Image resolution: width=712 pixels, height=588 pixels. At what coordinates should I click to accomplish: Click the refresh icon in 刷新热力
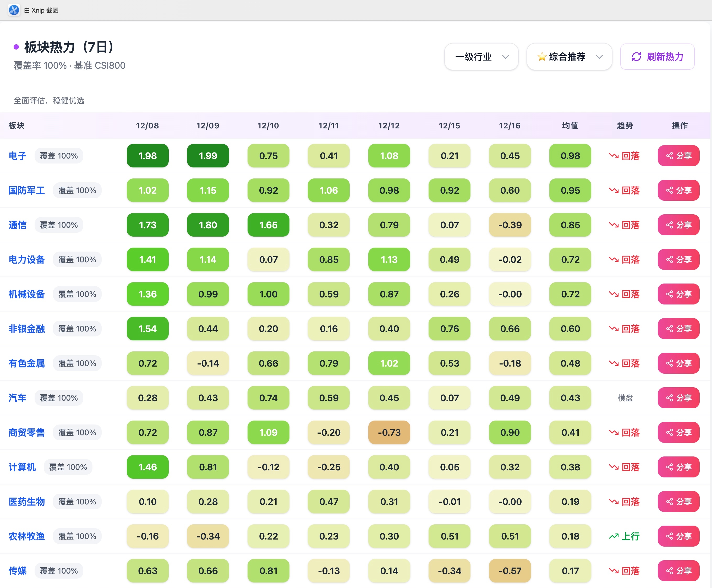pyautogui.click(x=636, y=57)
